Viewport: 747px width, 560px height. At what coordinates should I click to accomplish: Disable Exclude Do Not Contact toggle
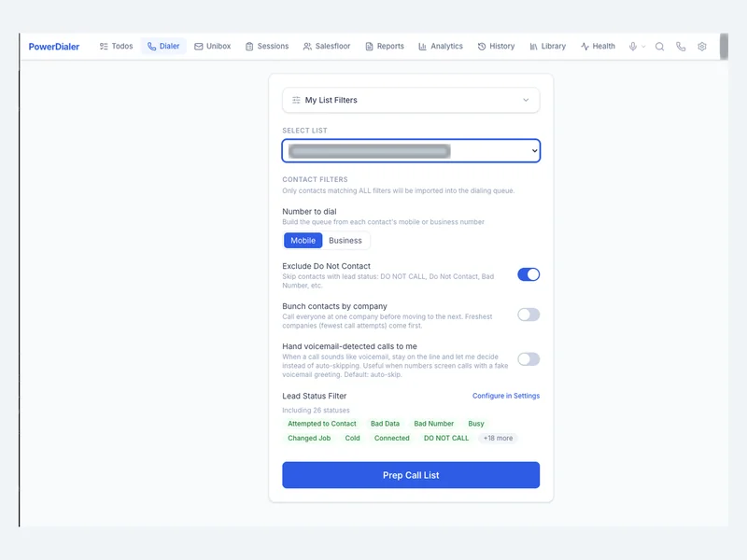[x=529, y=274]
